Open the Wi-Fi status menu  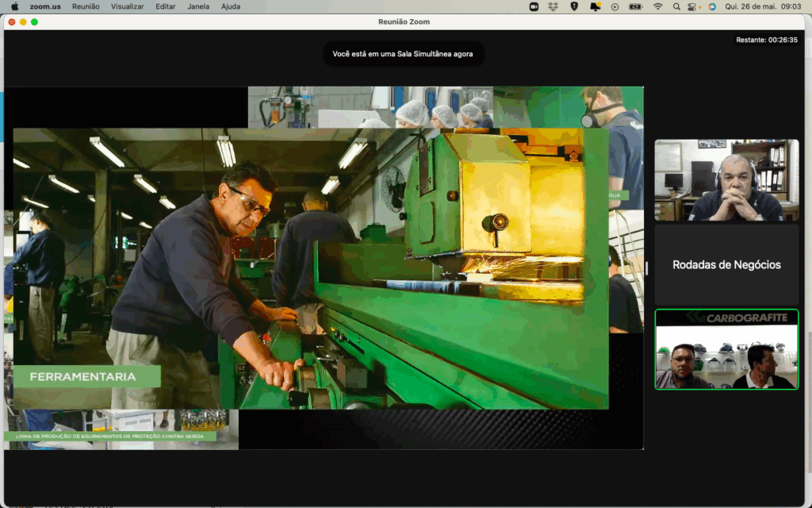[x=657, y=6]
